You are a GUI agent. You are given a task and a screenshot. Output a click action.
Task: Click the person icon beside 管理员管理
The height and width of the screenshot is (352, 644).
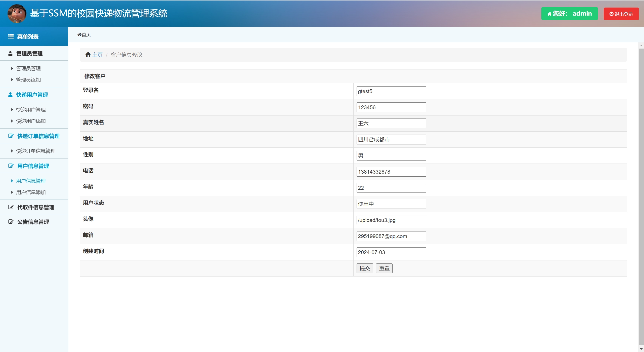[10, 54]
